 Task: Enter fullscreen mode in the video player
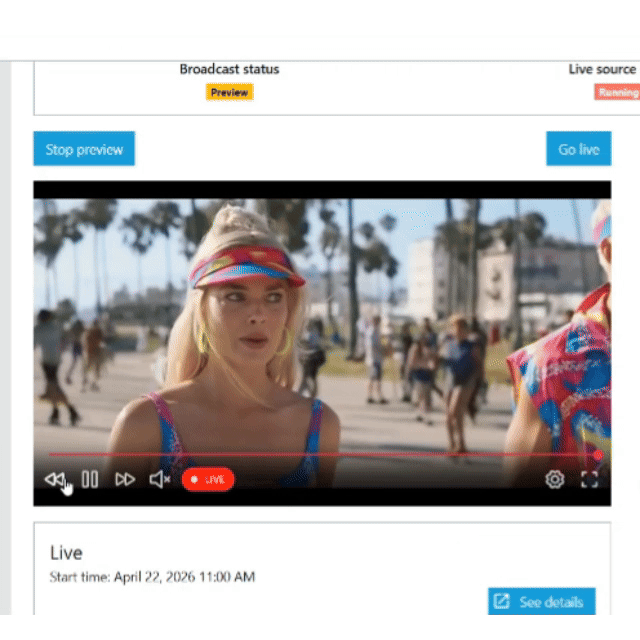[589, 479]
